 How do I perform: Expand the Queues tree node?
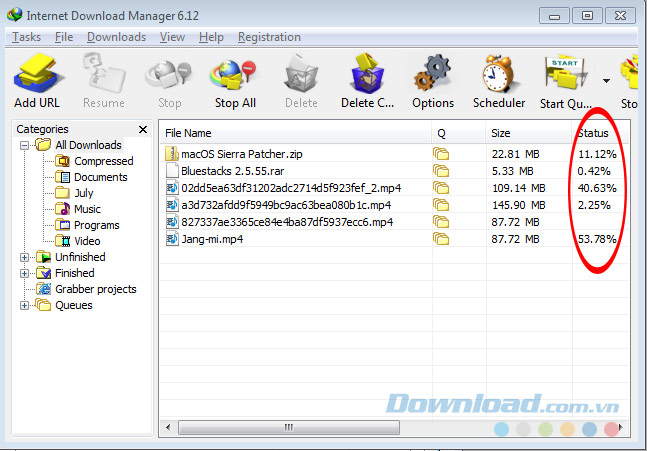(24, 305)
